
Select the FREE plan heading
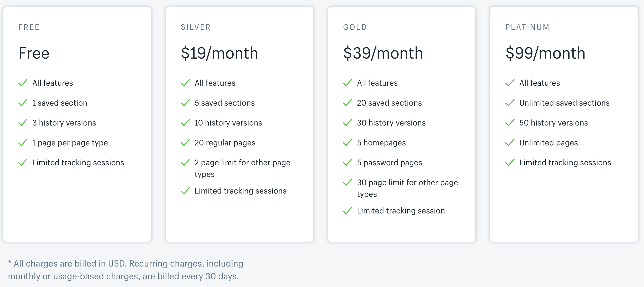29,27
